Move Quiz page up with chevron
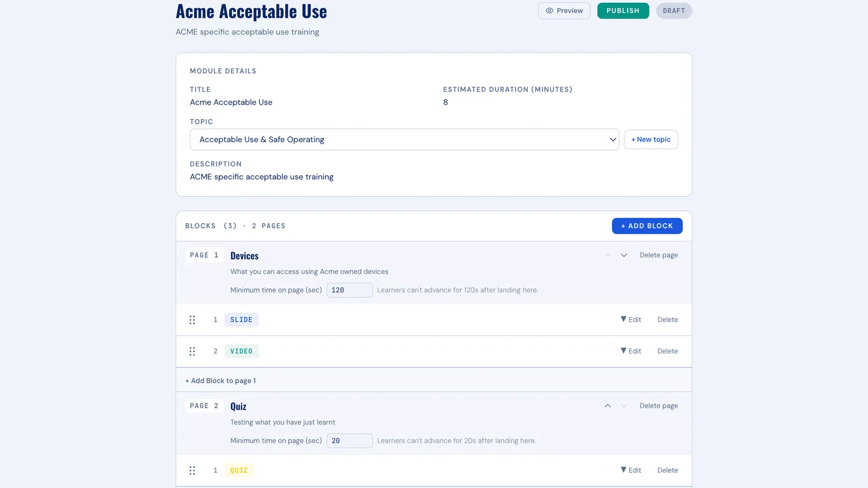The image size is (868, 488). (608, 406)
